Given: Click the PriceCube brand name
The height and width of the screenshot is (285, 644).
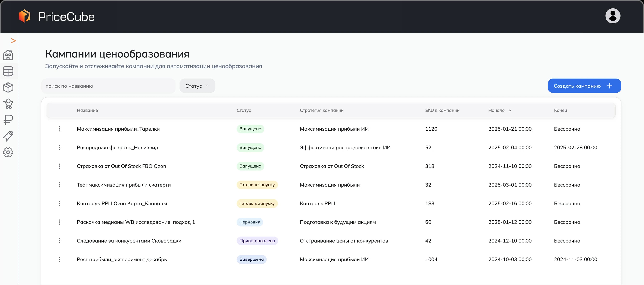Looking at the screenshot, I should click(66, 17).
